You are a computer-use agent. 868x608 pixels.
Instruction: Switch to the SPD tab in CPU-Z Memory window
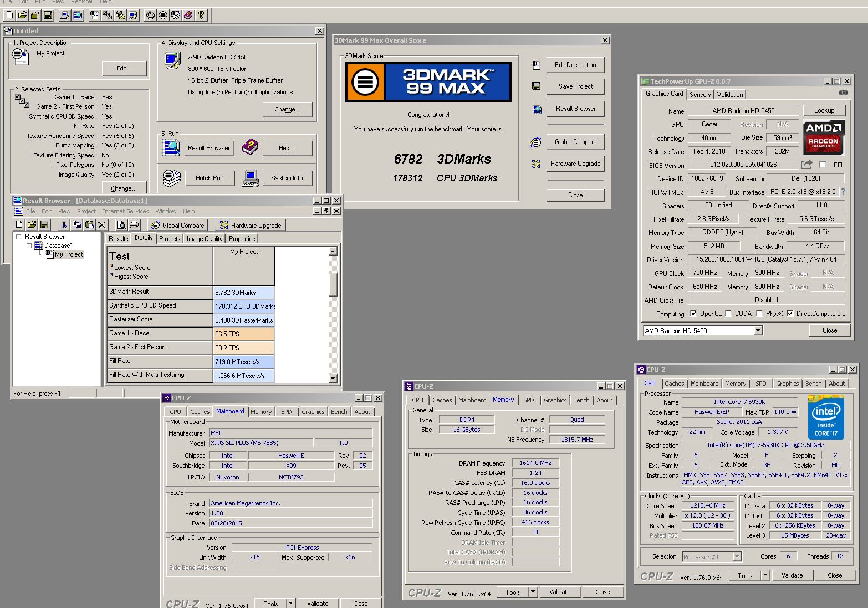pyautogui.click(x=529, y=400)
